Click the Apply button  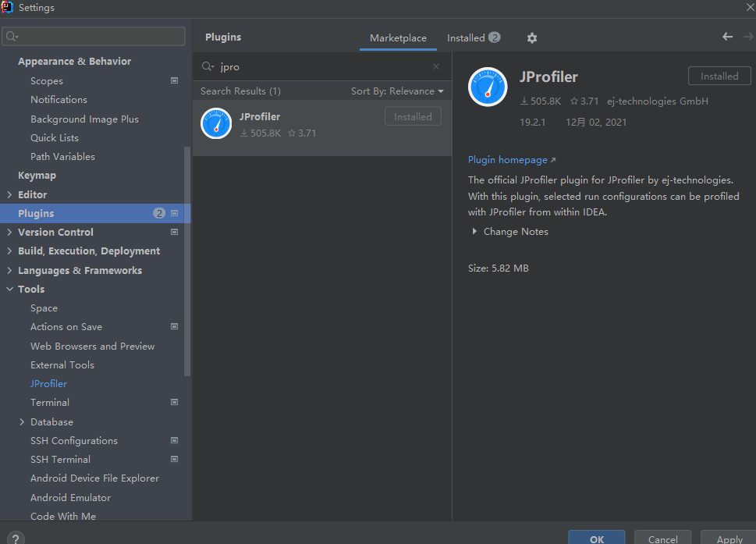[x=729, y=539]
